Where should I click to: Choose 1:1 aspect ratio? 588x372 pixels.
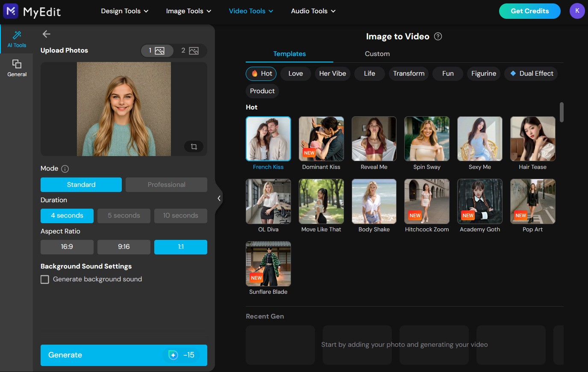(181, 247)
